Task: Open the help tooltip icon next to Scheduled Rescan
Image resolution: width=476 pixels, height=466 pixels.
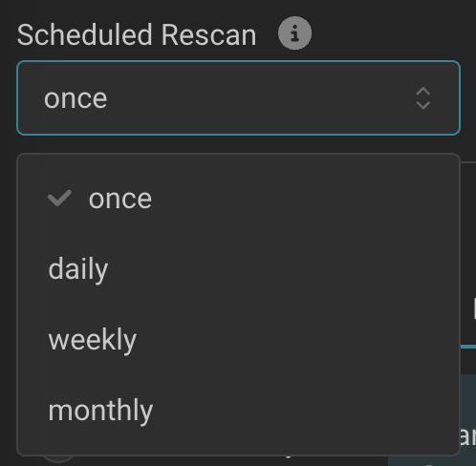Action: [x=294, y=33]
